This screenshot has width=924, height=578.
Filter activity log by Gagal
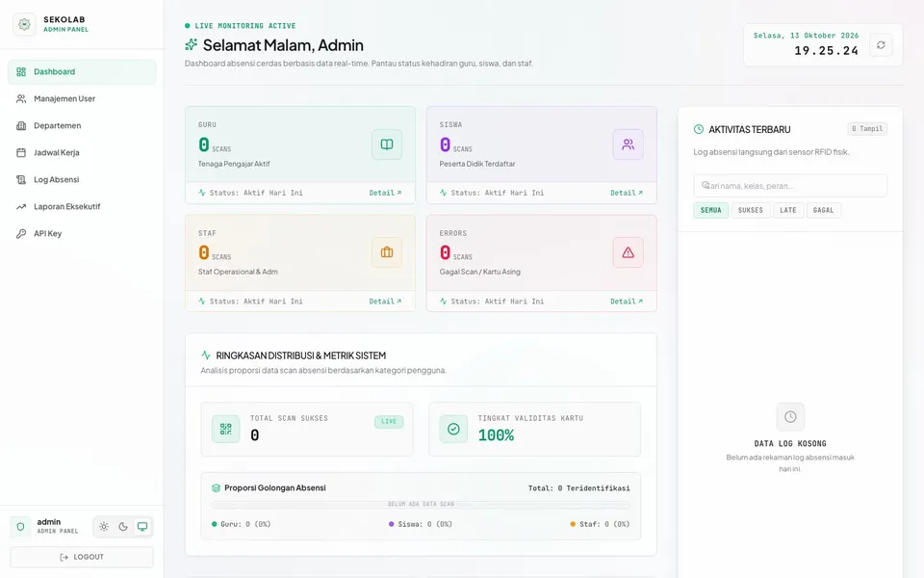(x=823, y=210)
